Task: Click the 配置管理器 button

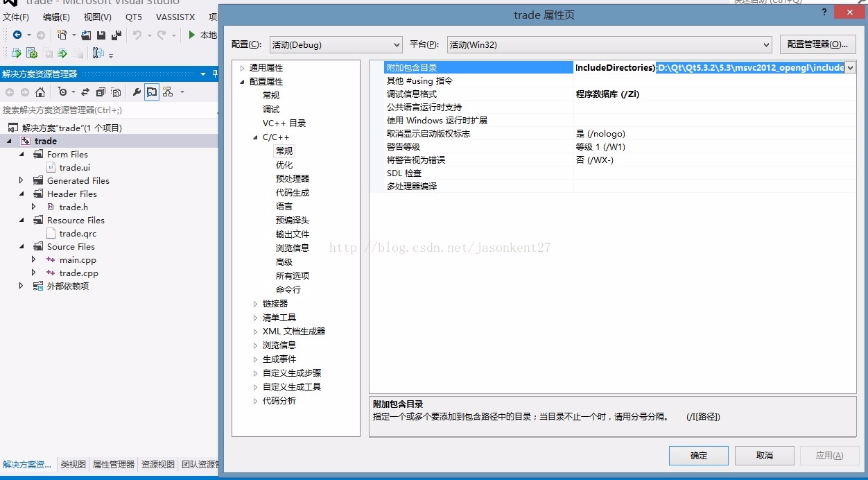Action: [x=817, y=44]
